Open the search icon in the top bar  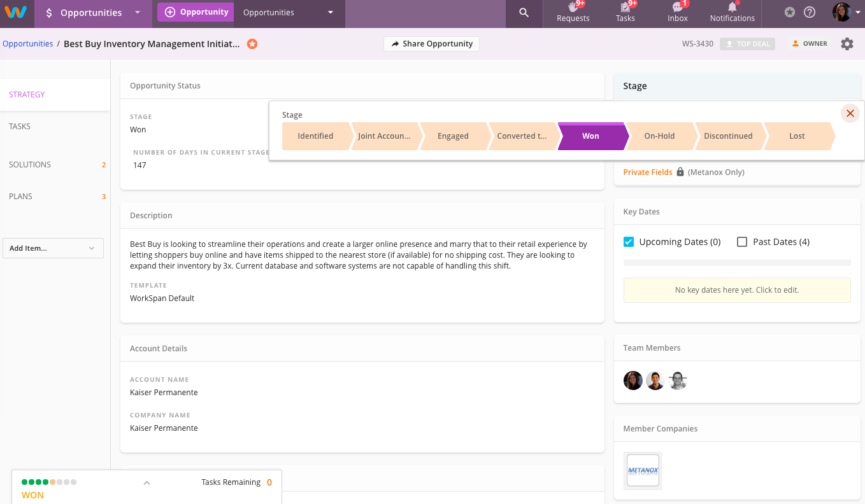point(524,13)
